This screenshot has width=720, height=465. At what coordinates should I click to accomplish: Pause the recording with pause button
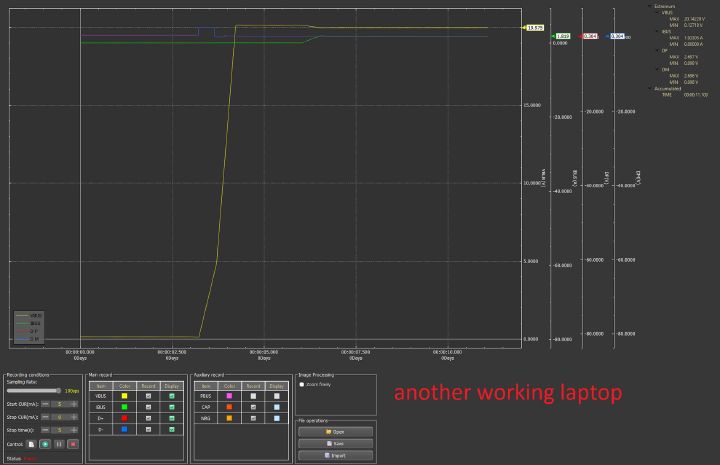[59, 443]
